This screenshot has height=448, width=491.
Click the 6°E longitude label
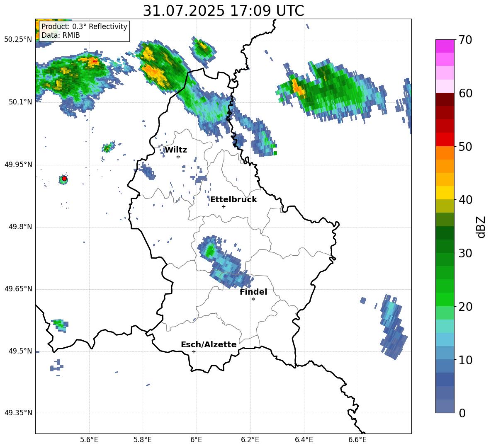tap(197, 440)
